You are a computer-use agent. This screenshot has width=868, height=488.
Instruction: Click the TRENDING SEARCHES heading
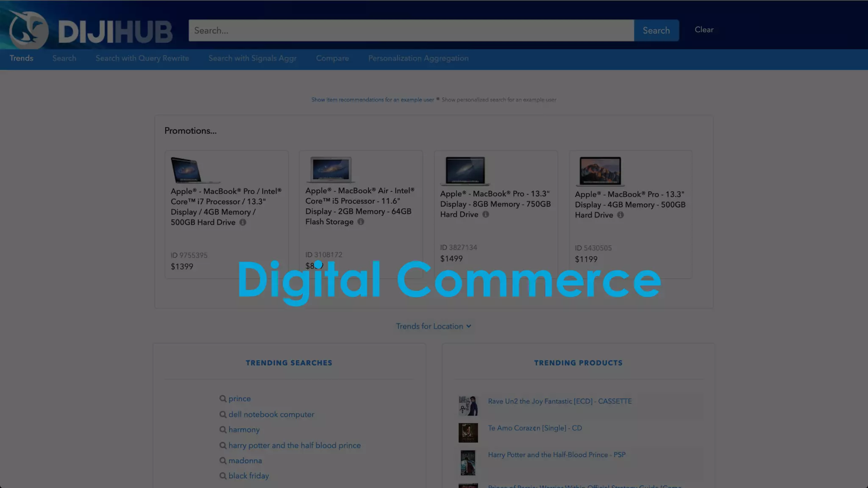click(x=289, y=363)
